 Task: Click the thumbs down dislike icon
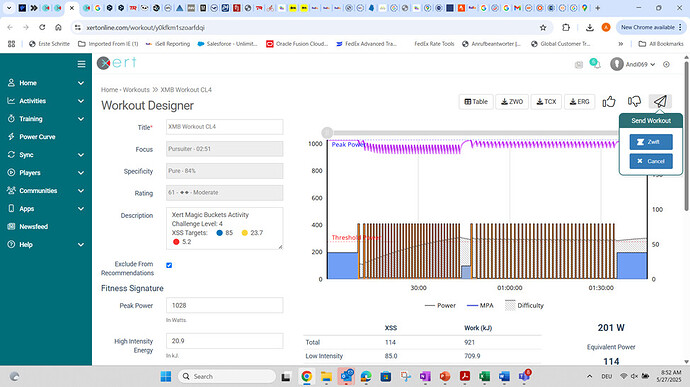tap(634, 102)
